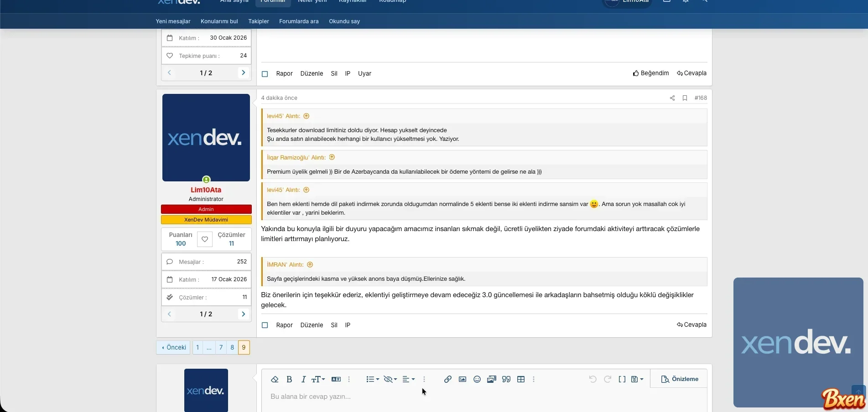Open the text size dropdown in the editor
This screenshot has width=868, height=412.
(x=318, y=379)
